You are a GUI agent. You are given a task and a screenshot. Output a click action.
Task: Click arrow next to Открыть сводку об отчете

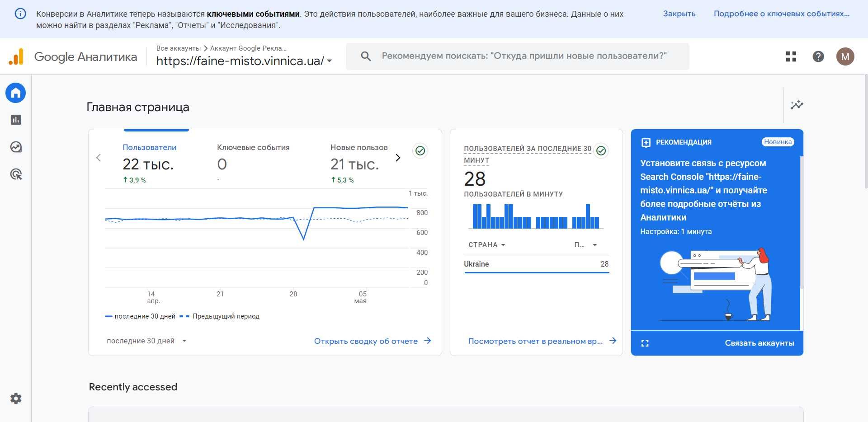click(x=428, y=341)
